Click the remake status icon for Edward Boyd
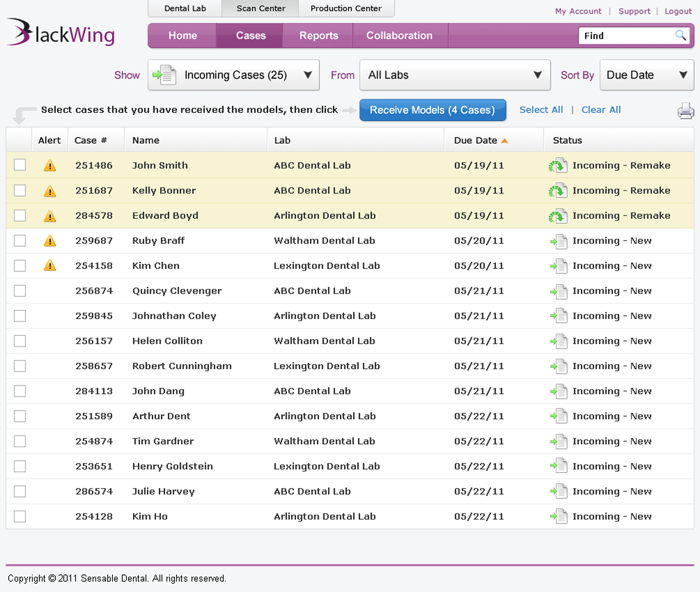The height and width of the screenshot is (592, 700). coord(558,216)
